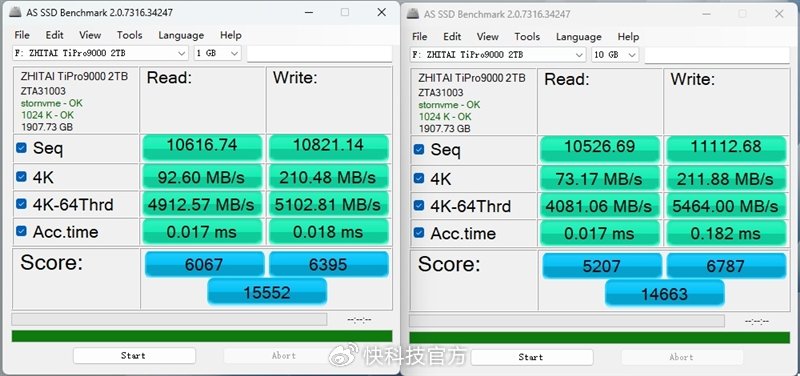Click green progress bar in right window

pos(599,338)
